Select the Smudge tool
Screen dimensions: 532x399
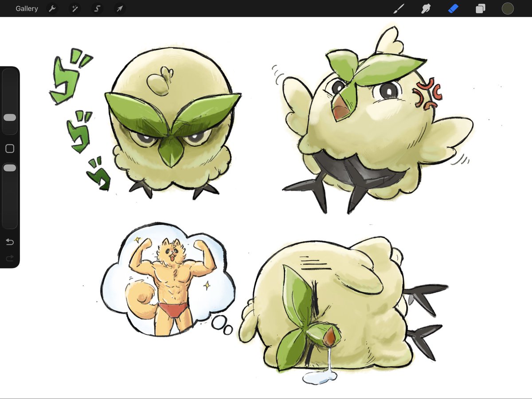tap(426, 8)
